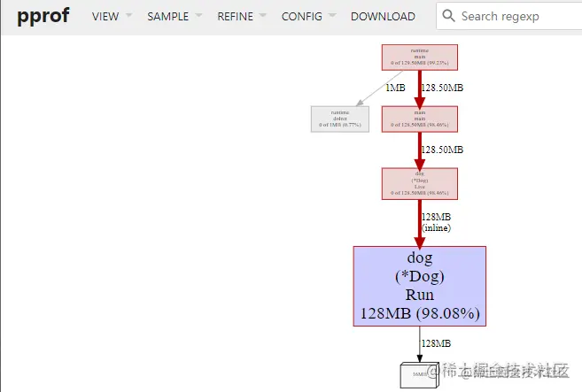Click the search magnifier icon
The height and width of the screenshot is (392, 582).
[x=448, y=16]
